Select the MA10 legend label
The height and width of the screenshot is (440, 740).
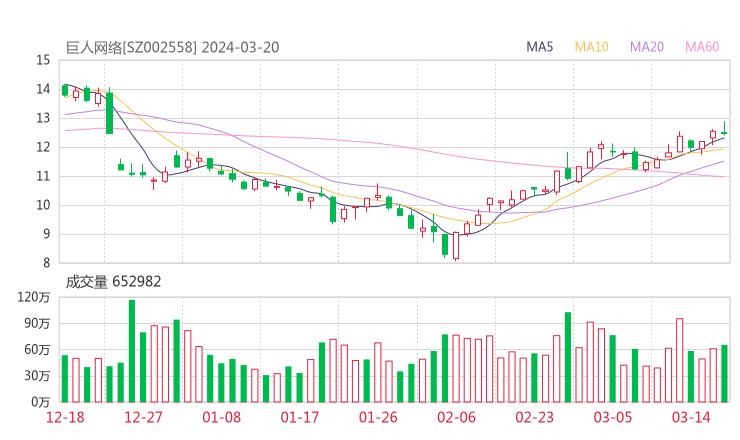pos(591,47)
